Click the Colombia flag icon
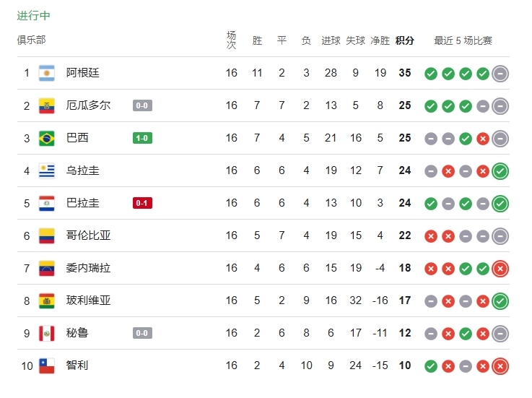The image size is (532, 398). (x=47, y=235)
